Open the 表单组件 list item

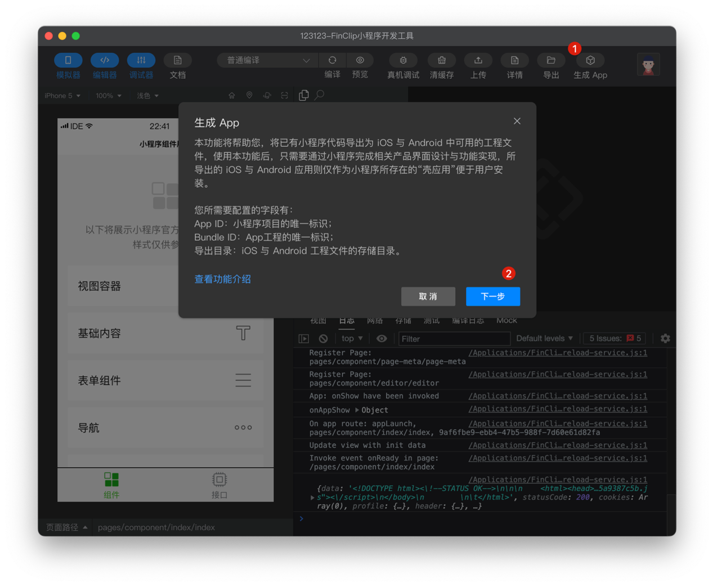[165, 381]
